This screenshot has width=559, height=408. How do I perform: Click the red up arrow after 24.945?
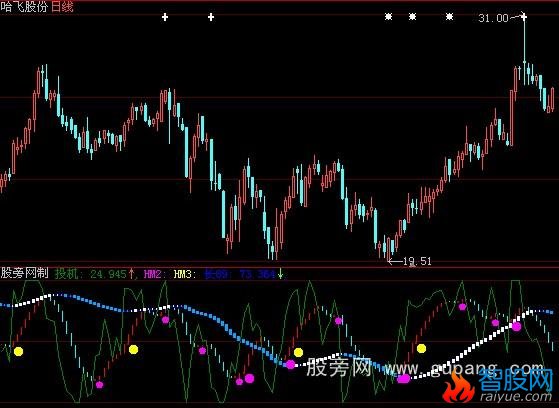tap(131, 274)
